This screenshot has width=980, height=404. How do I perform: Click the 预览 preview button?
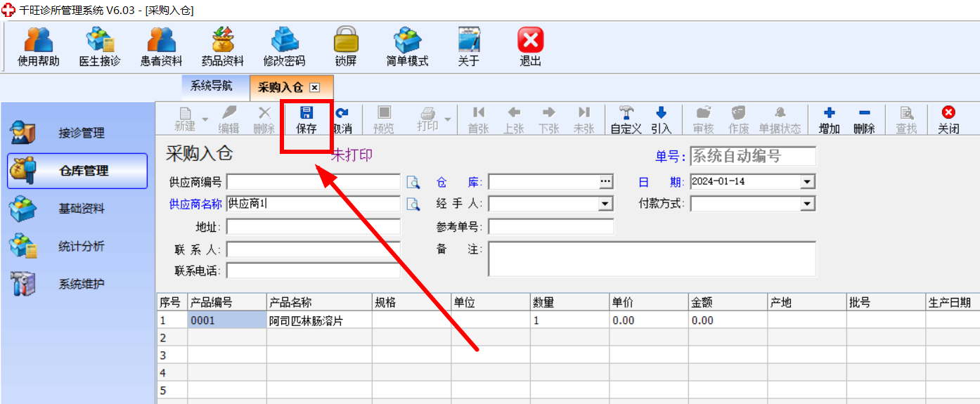[384, 119]
